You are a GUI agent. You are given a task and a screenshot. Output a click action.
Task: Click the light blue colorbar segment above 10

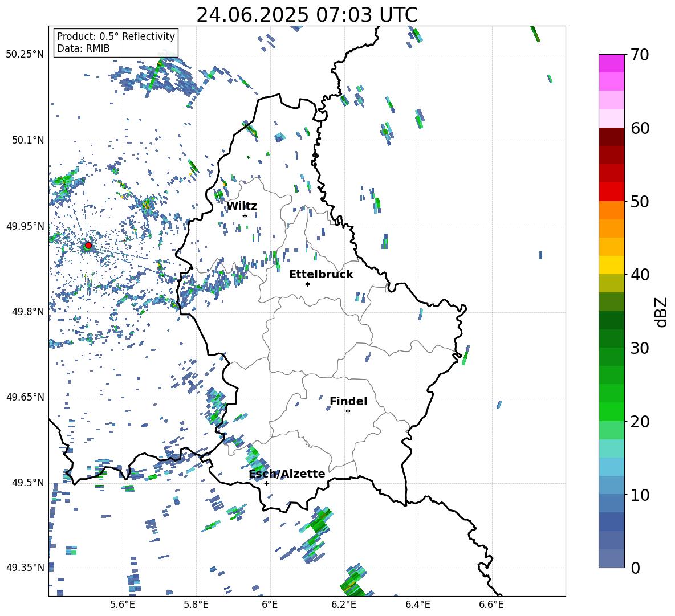pyautogui.click(x=611, y=486)
